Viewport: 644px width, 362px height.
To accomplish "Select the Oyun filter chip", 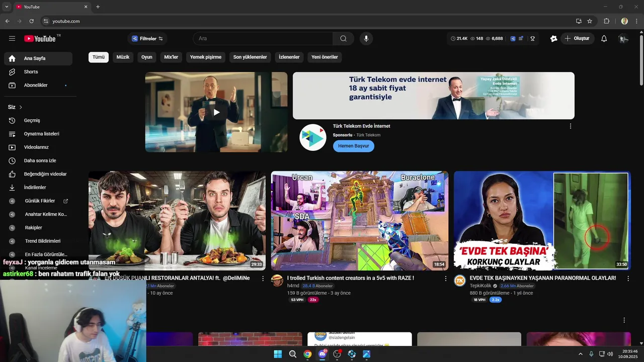I will 147,57.
